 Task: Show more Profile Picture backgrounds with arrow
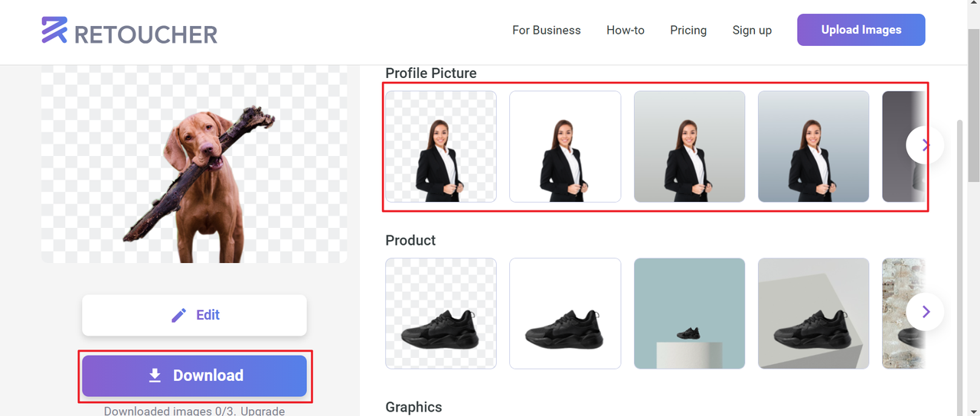point(925,145)
